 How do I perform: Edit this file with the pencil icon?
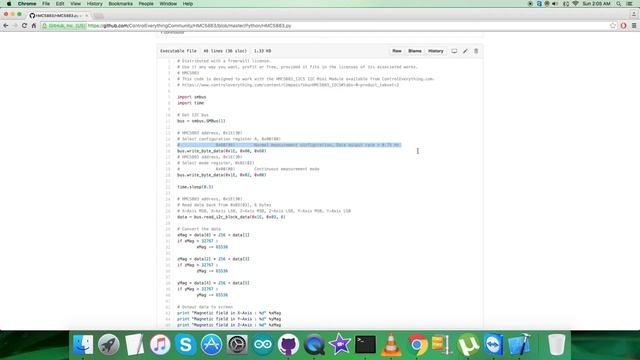[x=465, y=51]
